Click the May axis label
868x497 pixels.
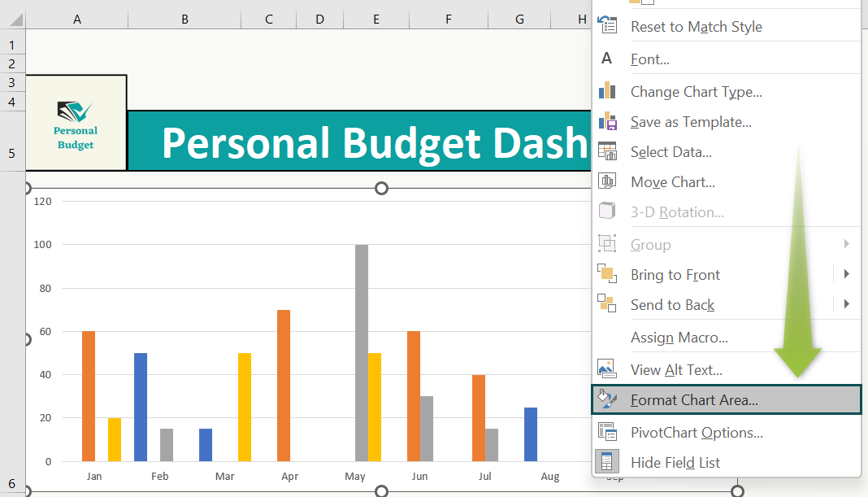click(x=355, y=477)
